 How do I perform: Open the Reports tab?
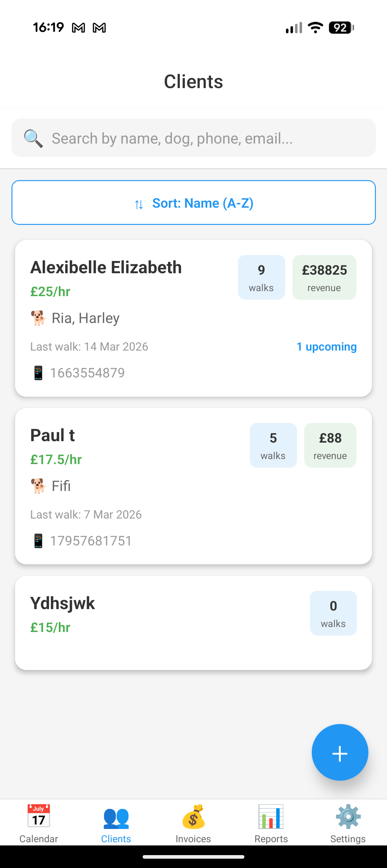coord(271,824)
